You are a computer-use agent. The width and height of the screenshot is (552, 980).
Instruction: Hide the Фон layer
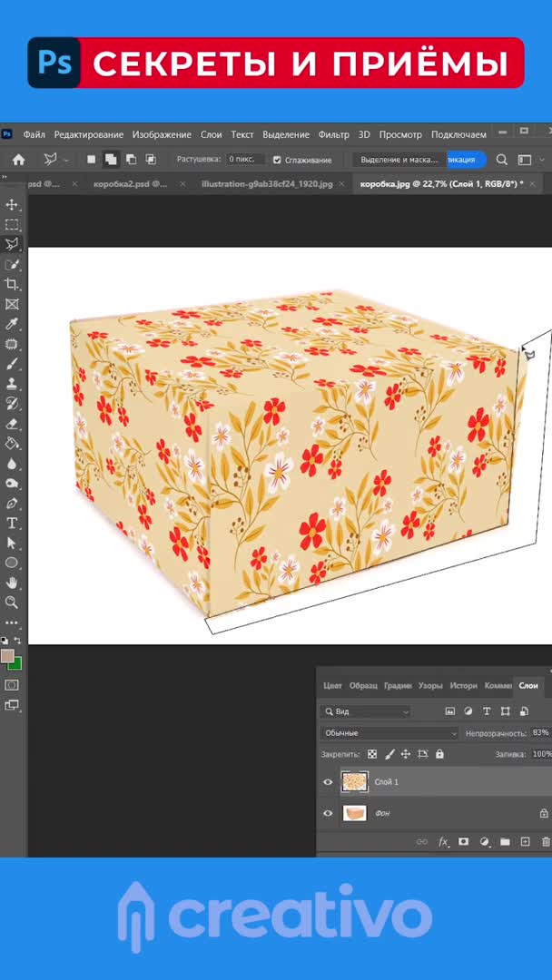pos(328,813)
